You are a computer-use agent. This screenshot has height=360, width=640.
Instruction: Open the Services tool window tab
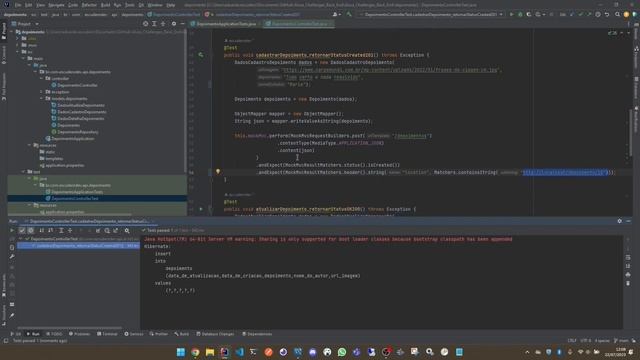tap(133, 334)
